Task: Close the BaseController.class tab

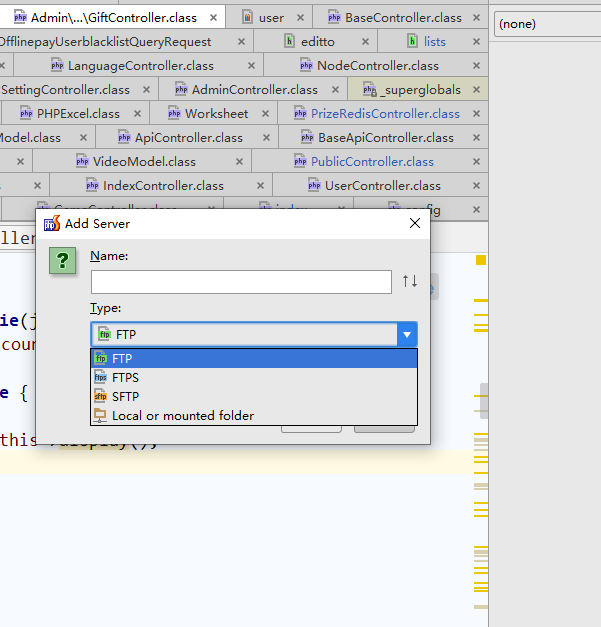Action: [476, 18]
